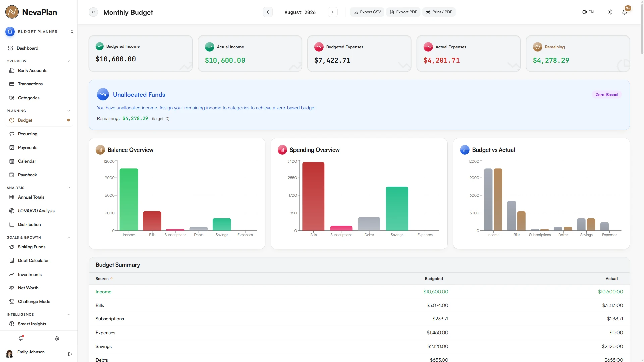Go to next month arrow
The height and width of the screenshot is (362, 644).
click(x=332, y=12)
